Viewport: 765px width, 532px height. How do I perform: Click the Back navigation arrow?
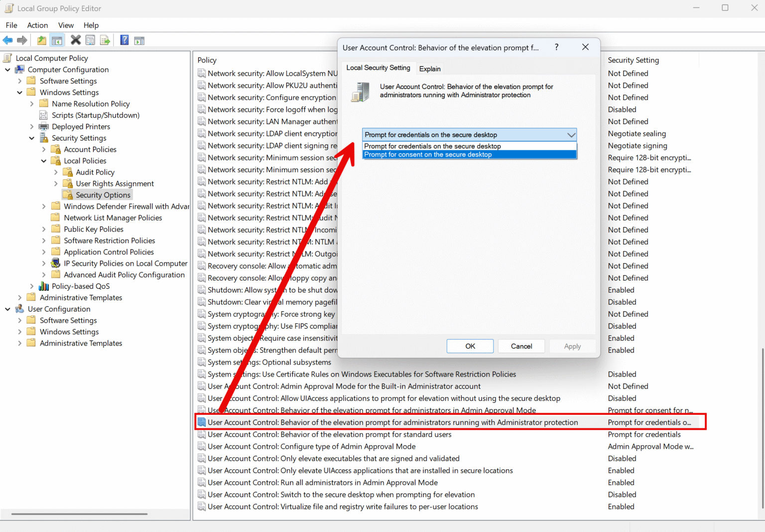pos(7,40)
